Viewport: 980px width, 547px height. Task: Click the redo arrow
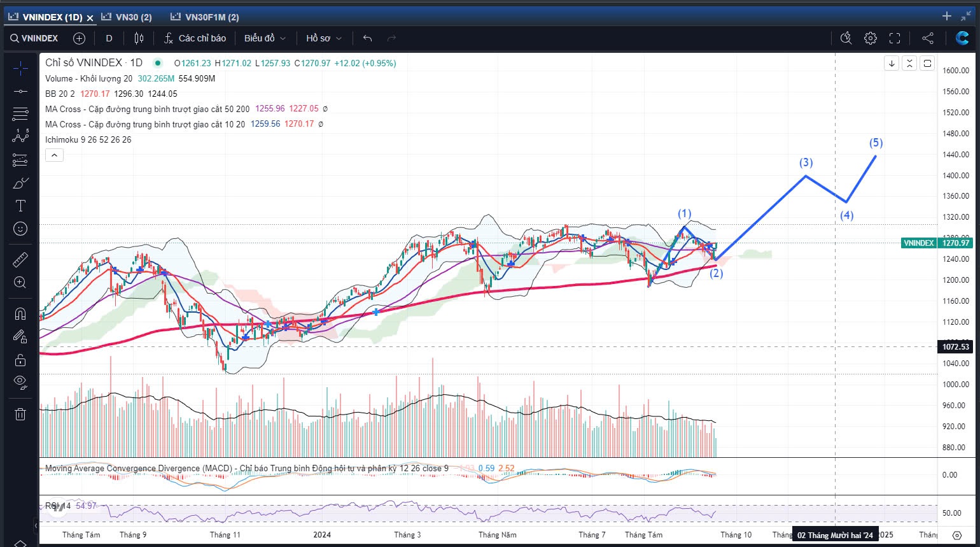(x=391, y=38)
